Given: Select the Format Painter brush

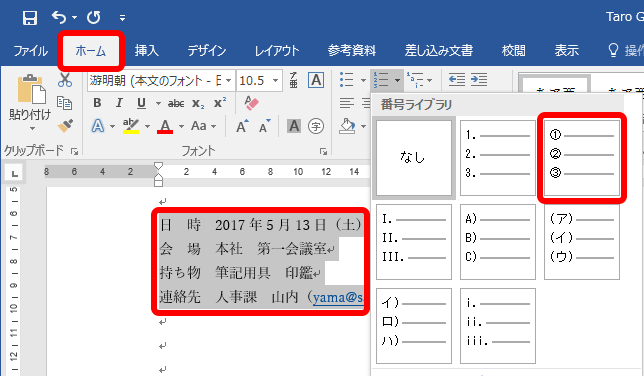Looking at the screenshot, I should tap(65, 126).
